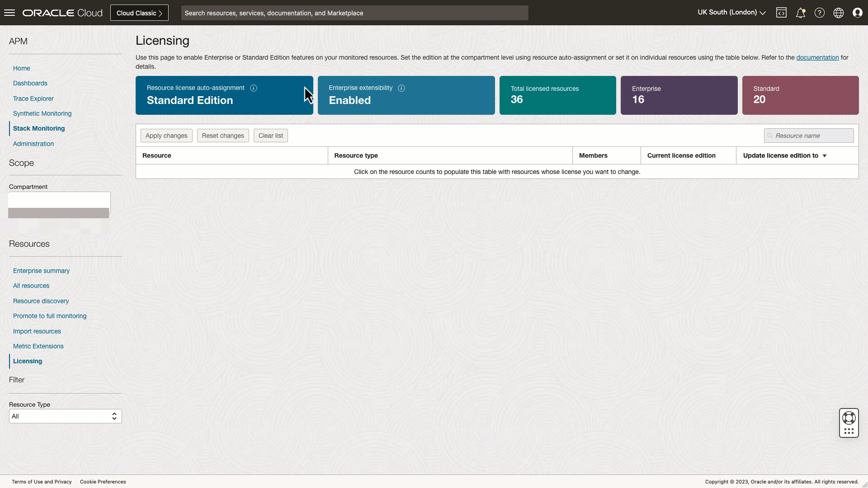This screenshot has height=488, width=868.
Task: Click info icon beside Enterprise extensibility
Action: tap(401, 88)
